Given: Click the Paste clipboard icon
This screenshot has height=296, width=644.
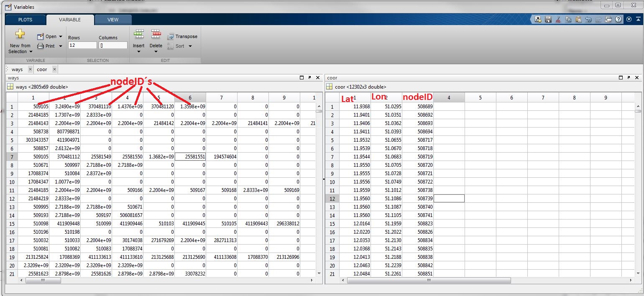Looking at the screenshot, I should [x=578, y=19].
